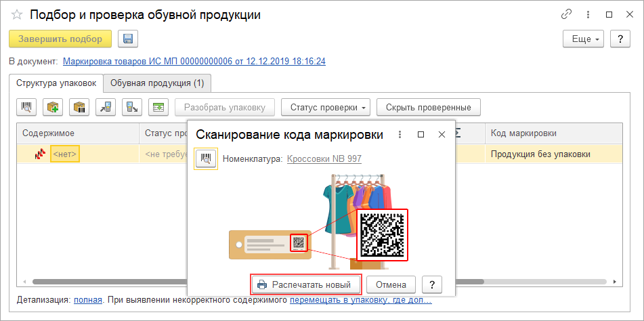
Task: Click the Завершить подбор button
Action: coord(60,39)
